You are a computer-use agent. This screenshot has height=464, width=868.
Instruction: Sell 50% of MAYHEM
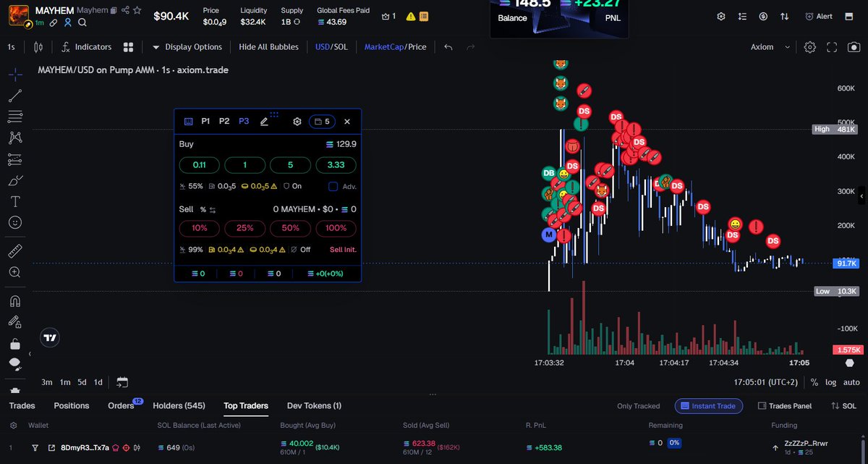tap(290, 228)
